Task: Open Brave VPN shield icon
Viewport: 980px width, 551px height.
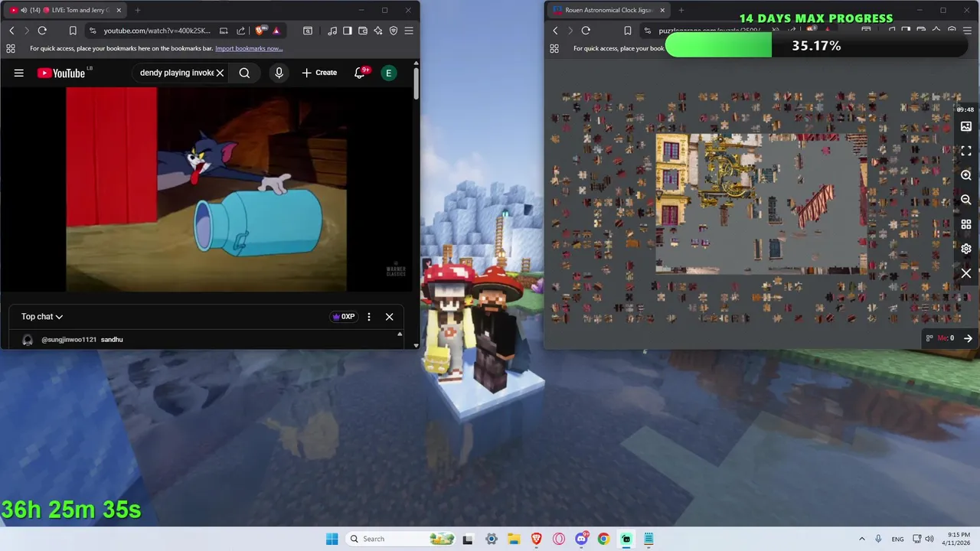Action: 394,31
